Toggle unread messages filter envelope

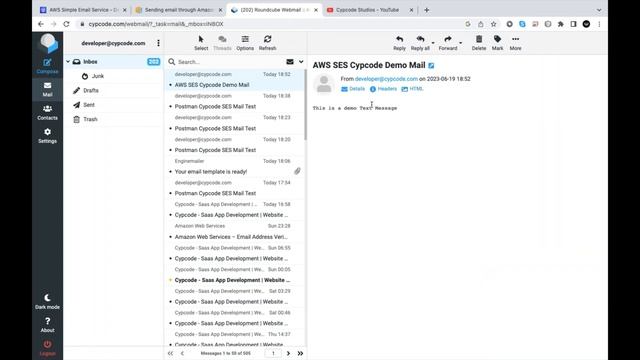click(x=290, y=62)
